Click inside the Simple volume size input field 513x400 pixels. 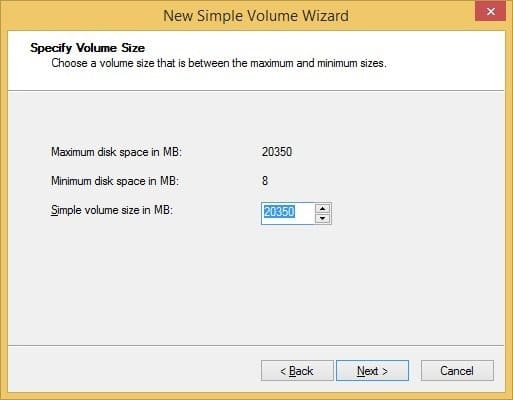tap(288, 213)
